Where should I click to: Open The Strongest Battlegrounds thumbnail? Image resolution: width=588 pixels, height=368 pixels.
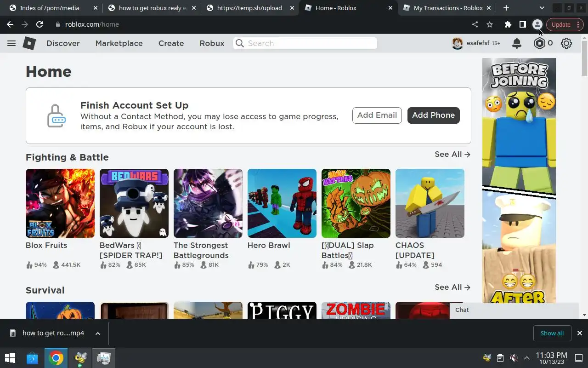(208, 203)
